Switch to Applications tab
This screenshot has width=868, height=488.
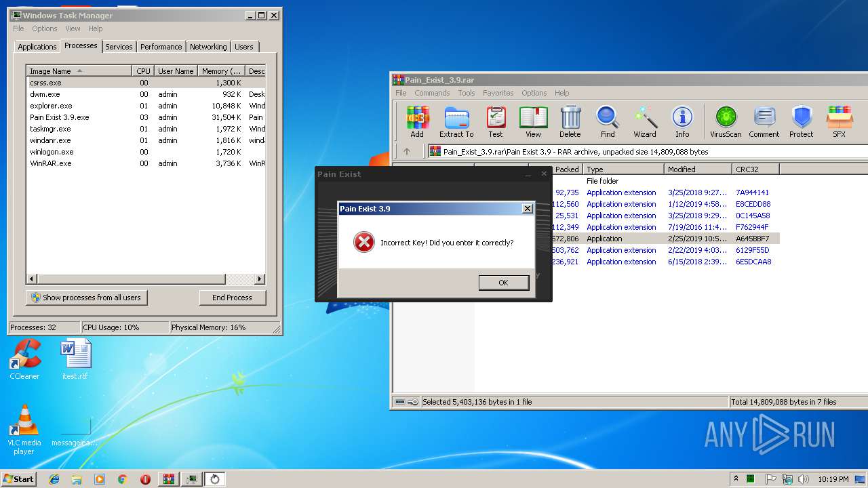tap(37, 47)
